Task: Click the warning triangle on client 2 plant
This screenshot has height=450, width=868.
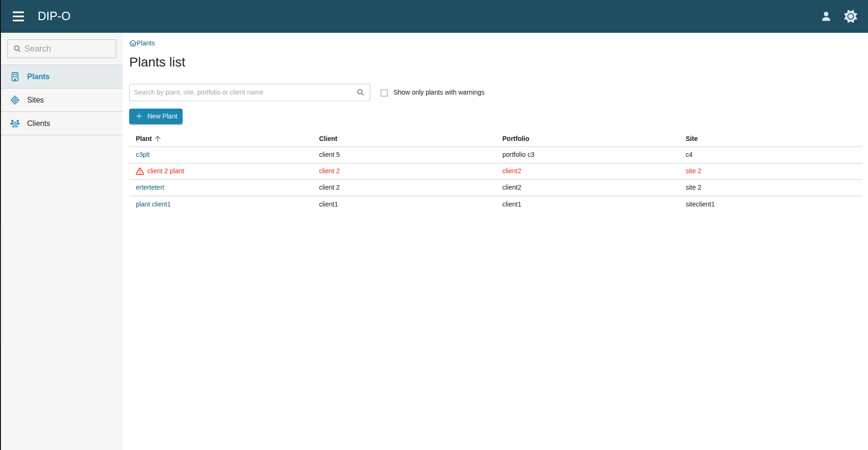Action: pos(140,171)
